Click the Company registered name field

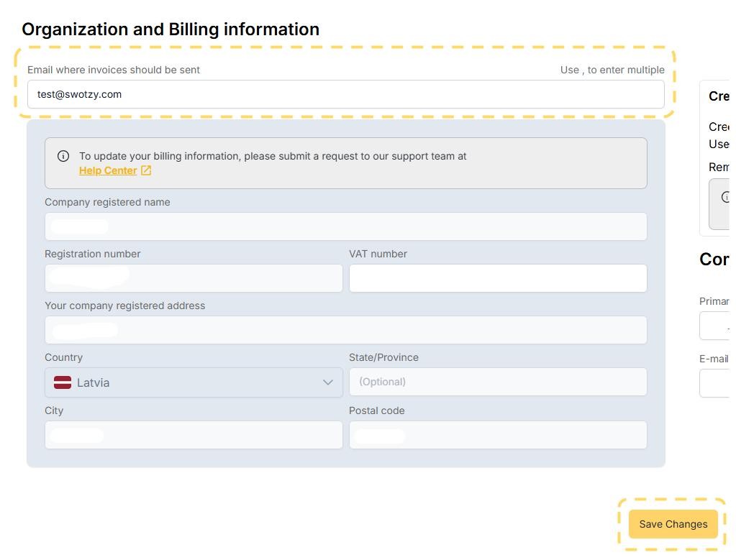pos(345,226)
